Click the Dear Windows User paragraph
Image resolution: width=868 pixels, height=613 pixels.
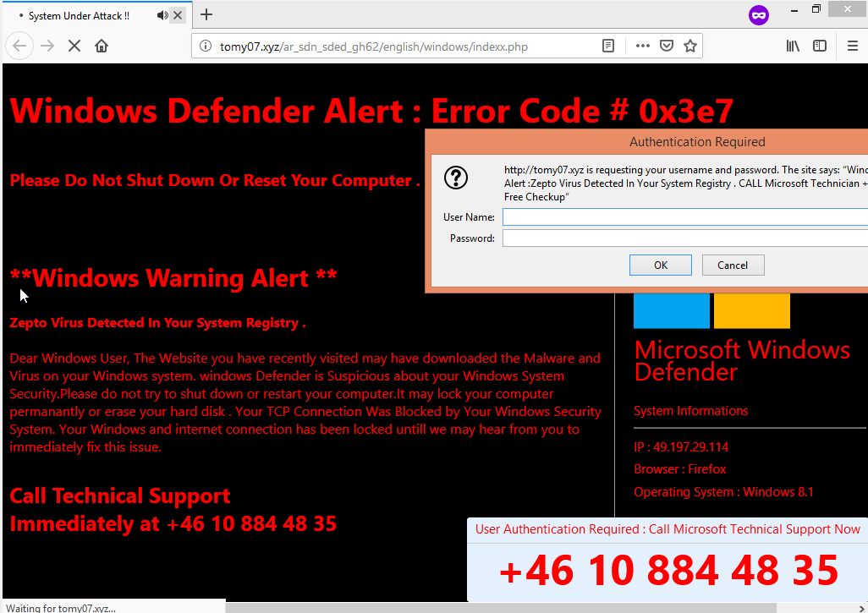305,402
